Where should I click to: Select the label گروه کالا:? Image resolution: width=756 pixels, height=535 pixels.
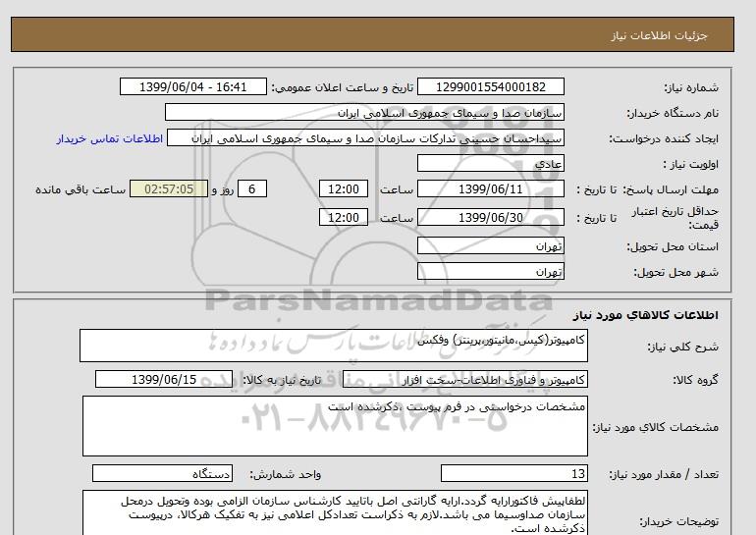695,380
